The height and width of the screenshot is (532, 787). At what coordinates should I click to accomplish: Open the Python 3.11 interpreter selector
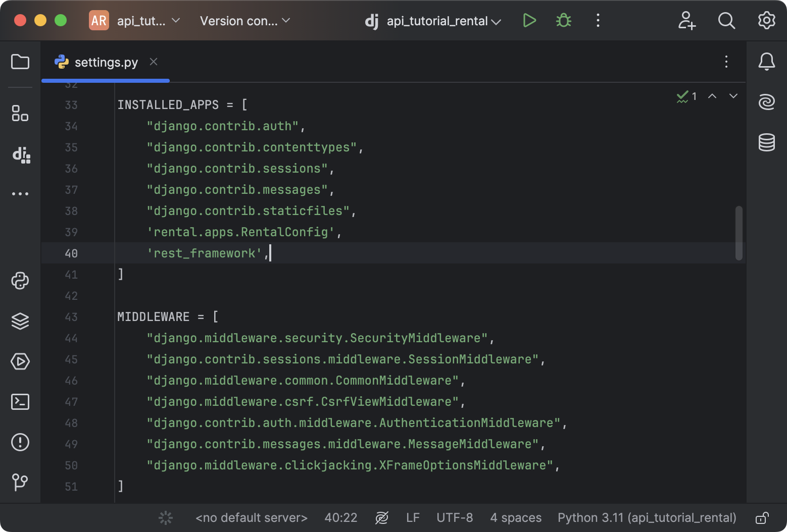pyautogui.click(x=647, y=517)
